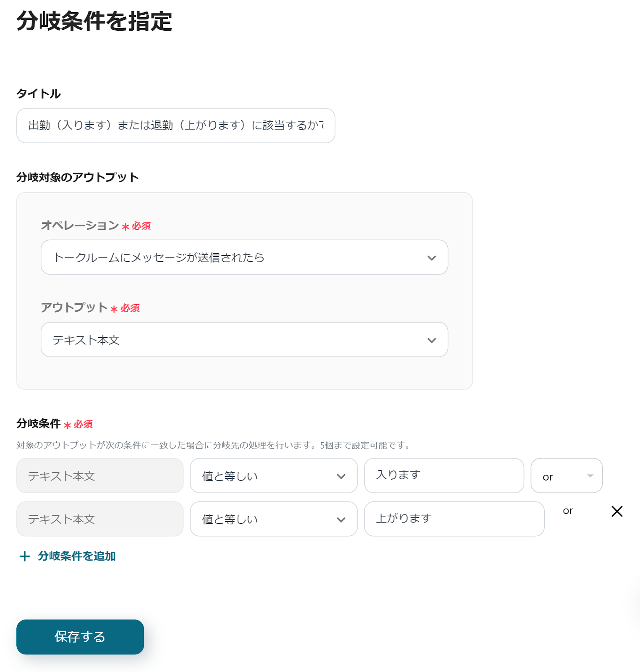Click the タイトル field label
This screenshot has height=672, width=640.
pyautogui.click(x=39, y=94)
